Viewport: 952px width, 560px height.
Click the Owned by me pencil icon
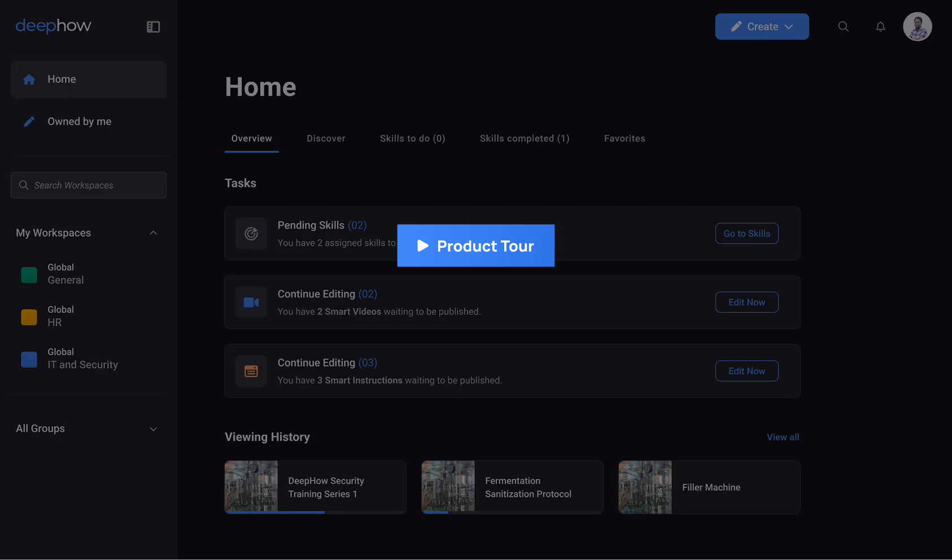coord(29,121)
